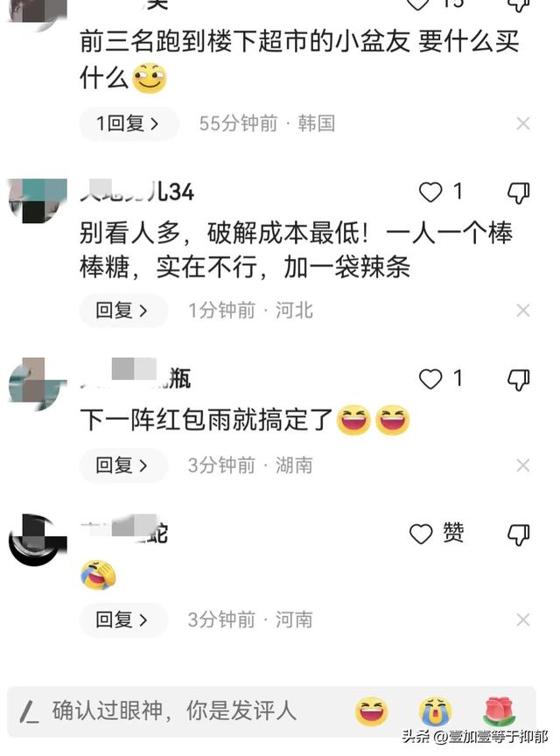Insert rose emoji from comment bar
This screenshot has width=560, height=756.
click(500, 711)
